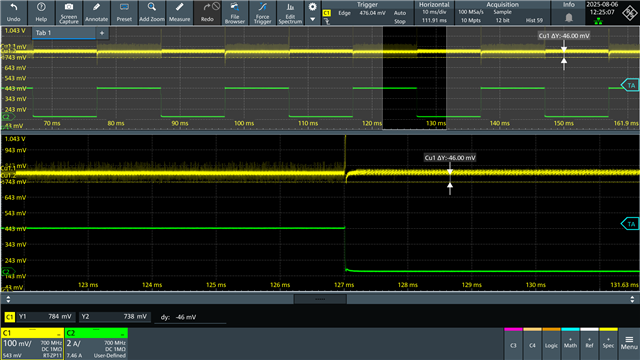Open the settings gear icon

coord(312,7)
